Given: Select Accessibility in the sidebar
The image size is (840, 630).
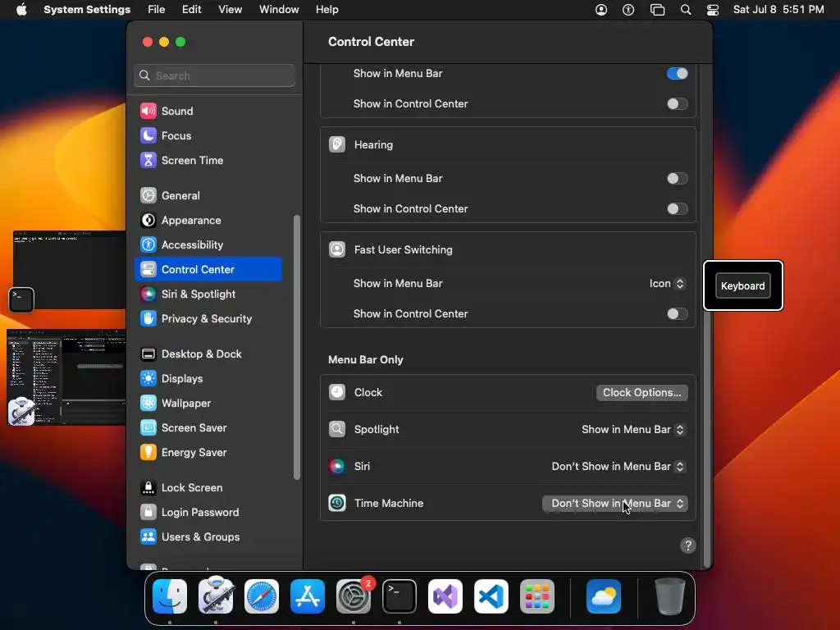Looking at the screenshot, I should 208,244.
